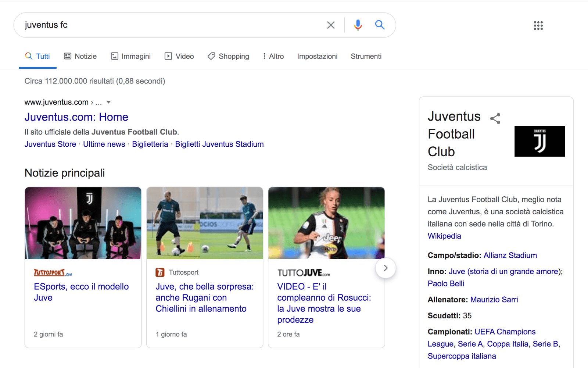Screen dimensions: 588x368
Task: Open the 'Juventus.com: Home' result
Action: click(76, 117)
